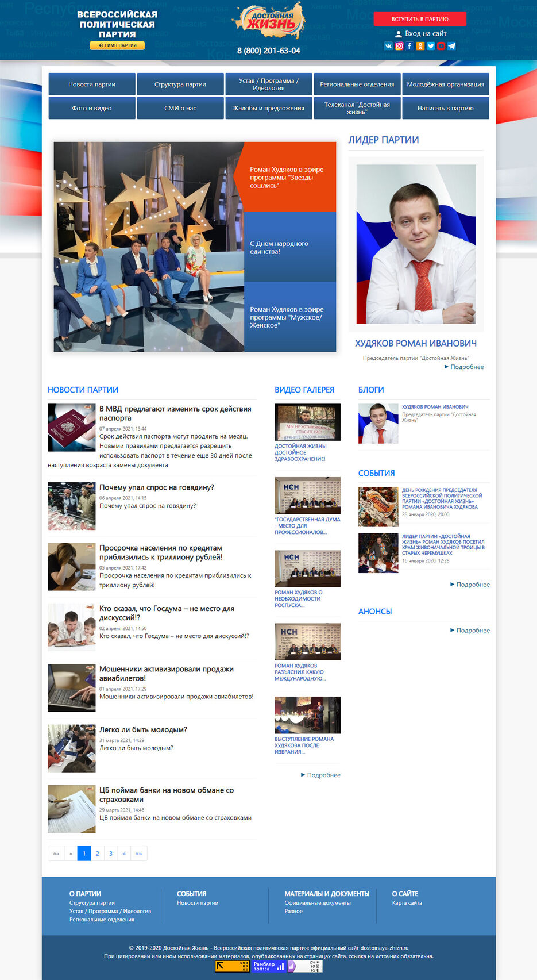Open Жалобы и предложения menu item
Image resolution: width=537 pixels, height=980 pixels.
pyautogui.click(x=269, y=108)
